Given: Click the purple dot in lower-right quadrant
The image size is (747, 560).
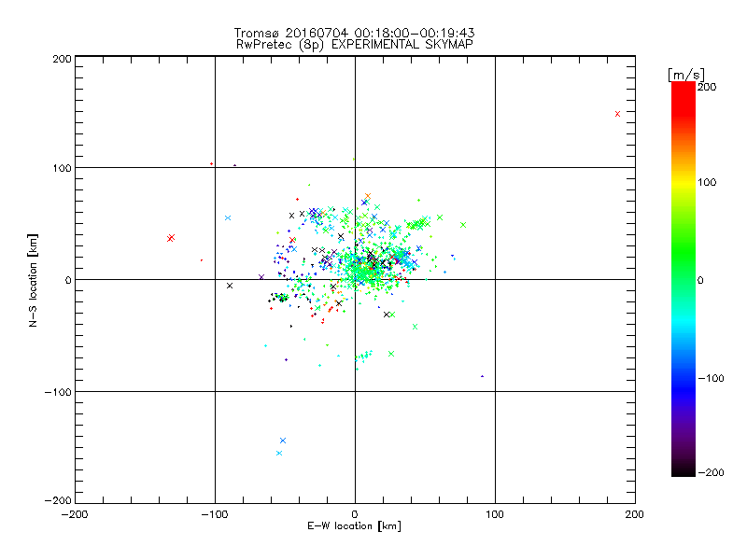Looking at the screenshot, I should click(x=482, y=376).
